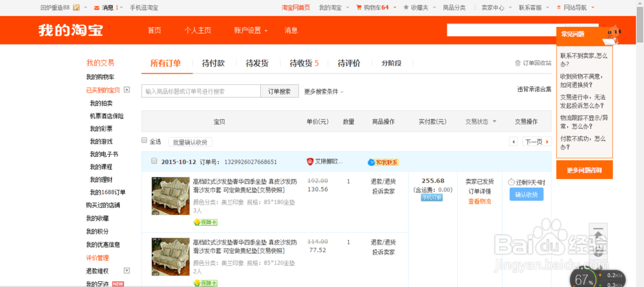Expand the 退款维权 section
The height and width of the screenshot is (287, 644).
click(x=127, y=270)
